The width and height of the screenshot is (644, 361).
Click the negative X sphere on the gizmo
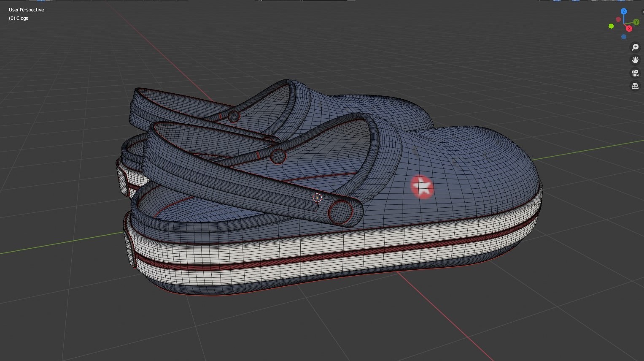(618, 19)
